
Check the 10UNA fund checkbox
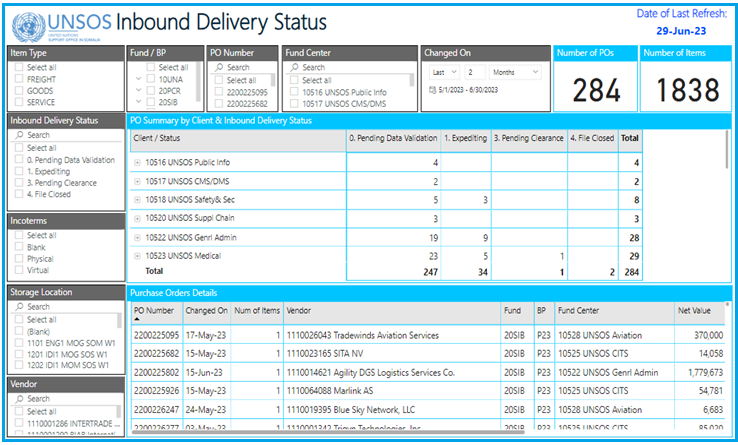coord(151,79)
